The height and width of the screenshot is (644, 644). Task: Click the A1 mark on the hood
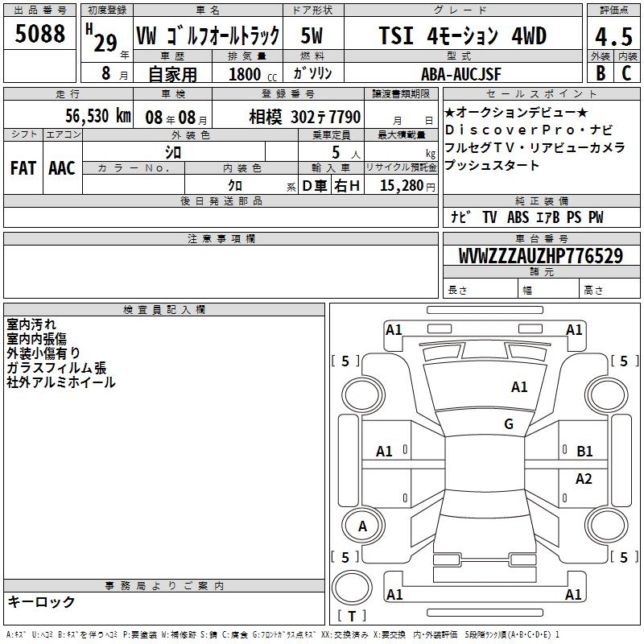point(519,387)
